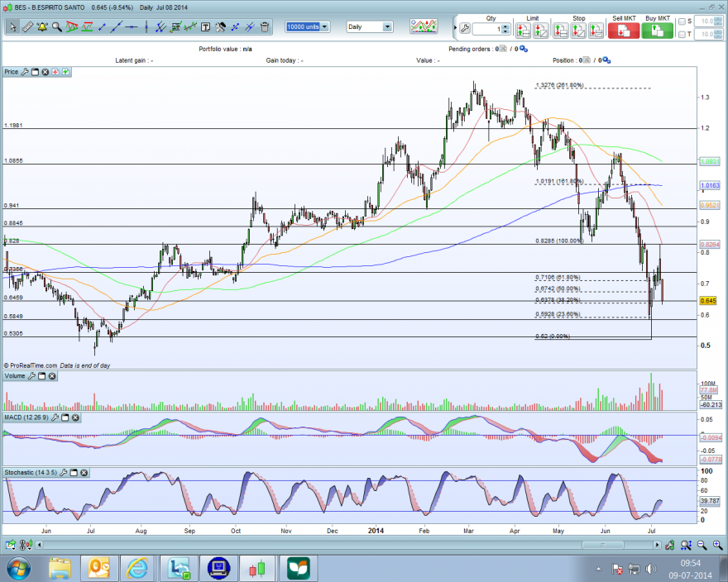Select the horizontal line tool
The height and width of the screenshot is (582, 728).
point(132,27)
